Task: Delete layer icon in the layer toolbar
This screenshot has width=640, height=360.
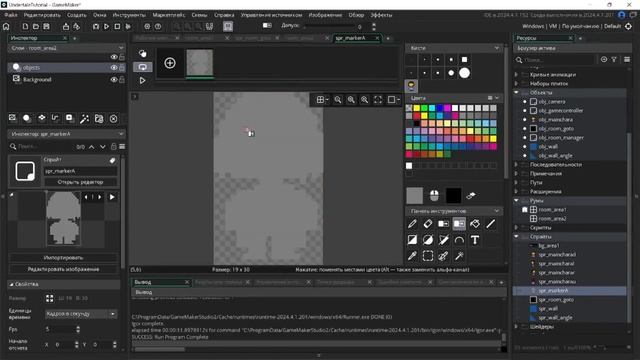Action: 113,119
